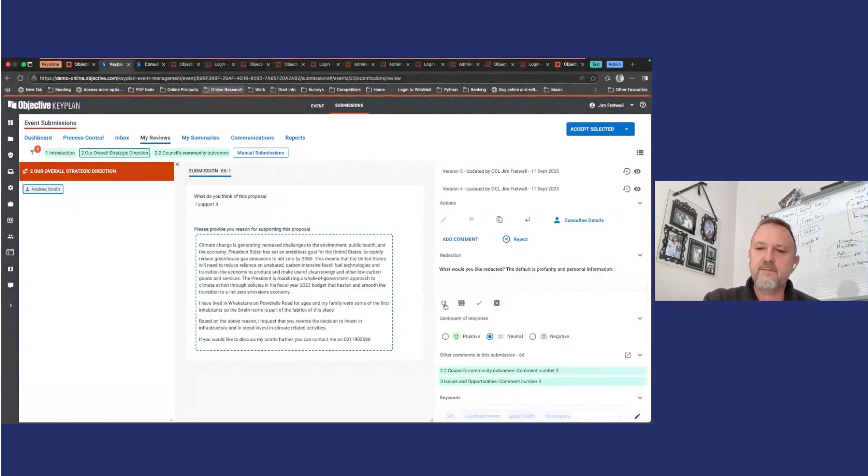Image resolution: width=868 pixels, height=476 pixels.
Task: Toggle the eye icon for Version 4
Action: click(x=637, y=189)
